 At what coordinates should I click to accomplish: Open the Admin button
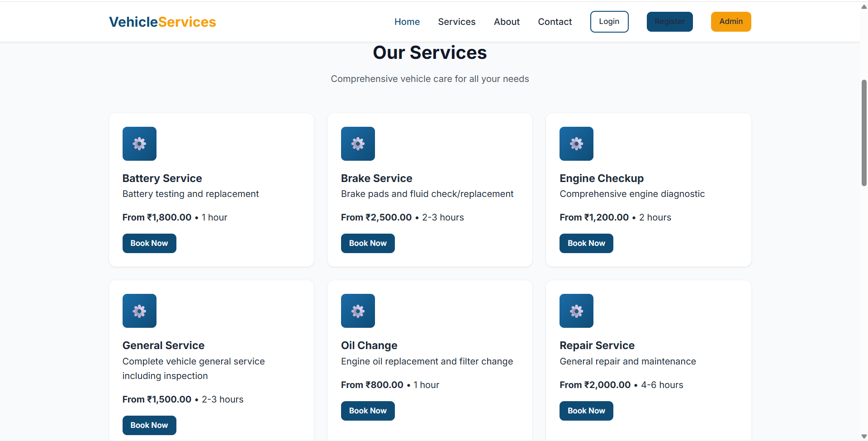(731, 22)
